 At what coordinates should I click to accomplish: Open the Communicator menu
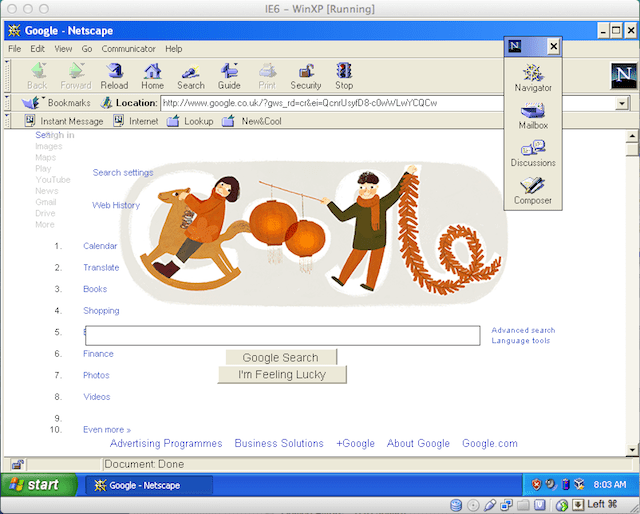coord(129,49)
